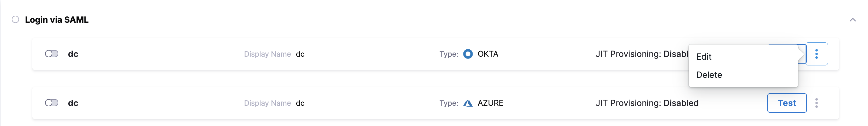Viewport: 868px width, 126px height.
Task: Choose Edit from the popup menu
Action: coord(704,57)
